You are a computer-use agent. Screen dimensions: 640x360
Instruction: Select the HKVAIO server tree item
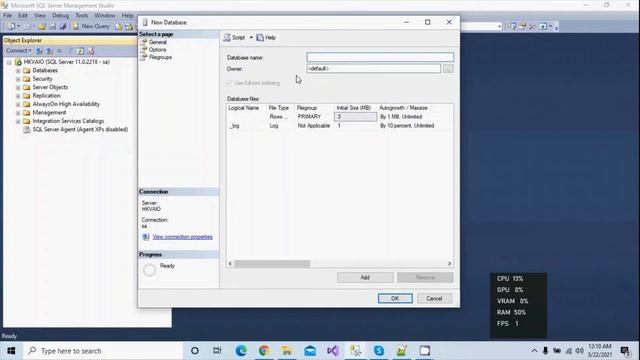[x=66, y=62]
